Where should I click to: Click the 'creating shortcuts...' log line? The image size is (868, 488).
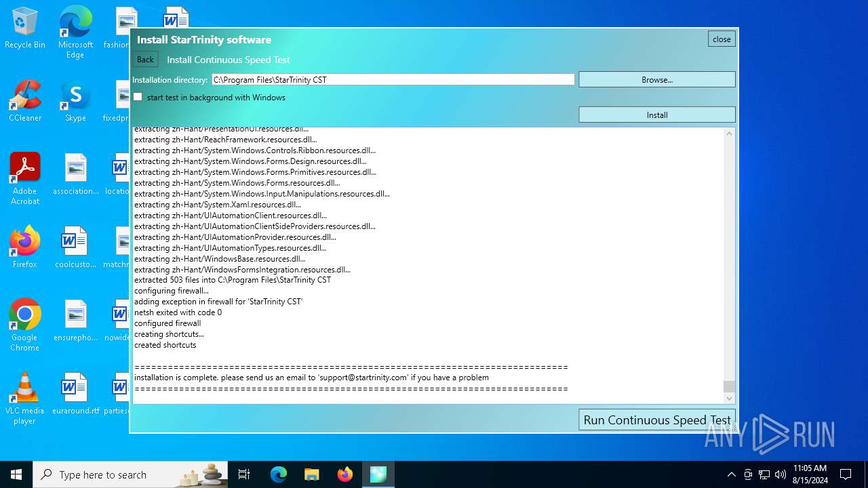(169, 334)
